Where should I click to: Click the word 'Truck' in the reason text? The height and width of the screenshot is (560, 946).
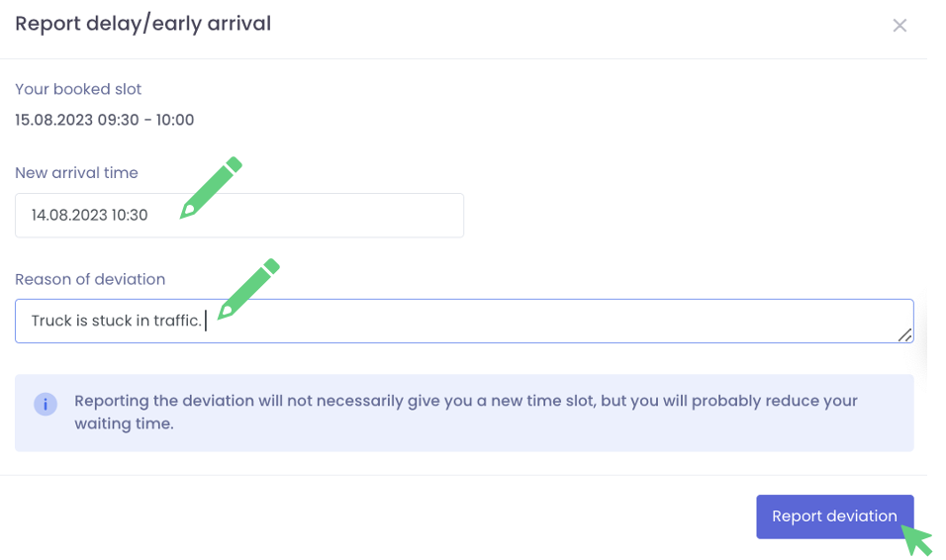click(51, 322)
